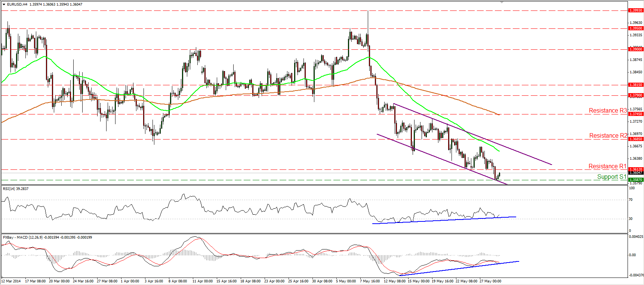Click the 1.38150 red price tag
Screen dimensions: 644x285
point(636,85)
